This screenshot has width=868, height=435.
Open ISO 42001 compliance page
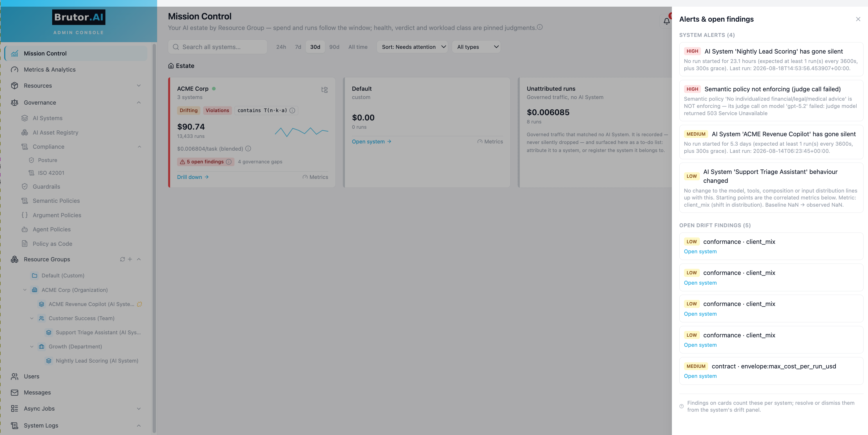(51, 173)
